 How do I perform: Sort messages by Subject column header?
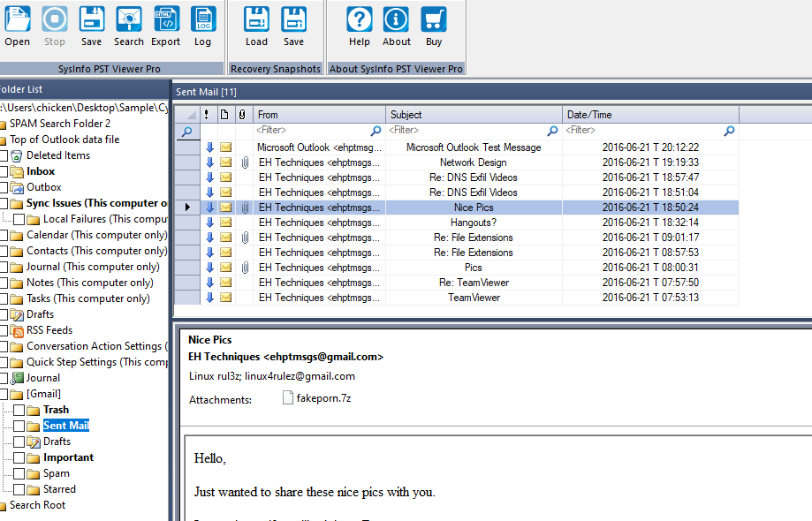click(x=474, y=115)
